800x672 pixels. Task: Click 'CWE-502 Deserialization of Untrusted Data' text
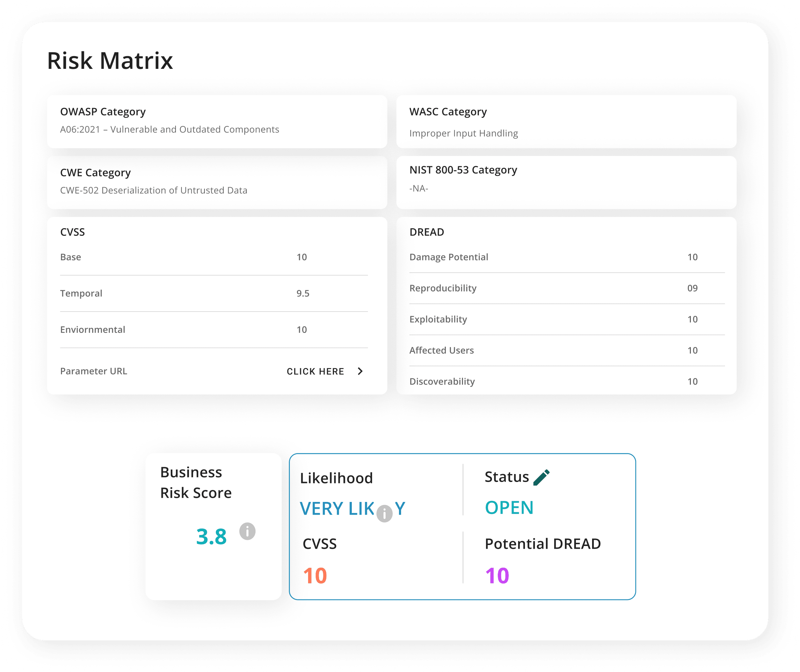point(154,190)
